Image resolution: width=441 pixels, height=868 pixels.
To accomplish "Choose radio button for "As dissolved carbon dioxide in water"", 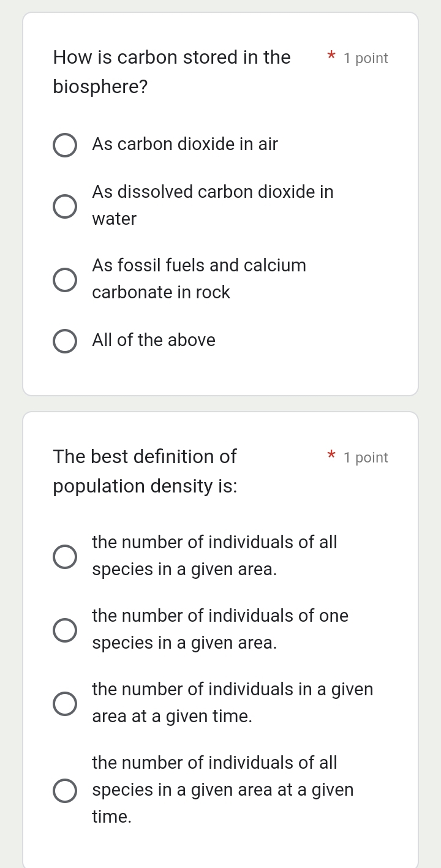I will pos(65,206).
